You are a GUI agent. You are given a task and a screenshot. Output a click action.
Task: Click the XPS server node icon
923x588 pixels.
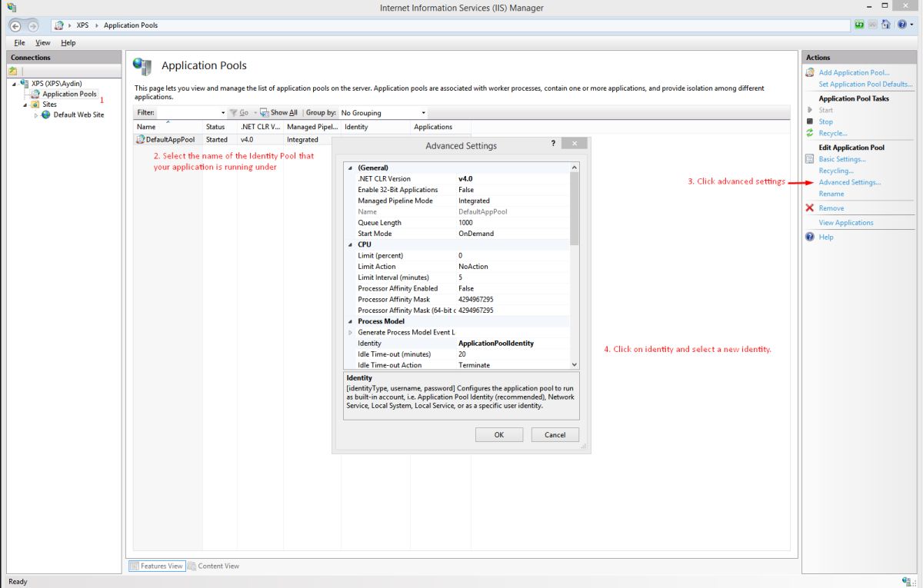(25, 83)
